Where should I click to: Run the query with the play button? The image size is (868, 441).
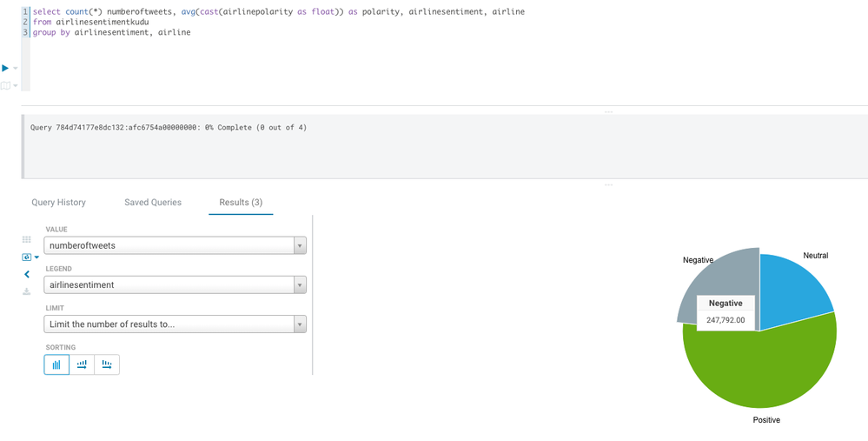pyautogui.click(x=5, y=68)
